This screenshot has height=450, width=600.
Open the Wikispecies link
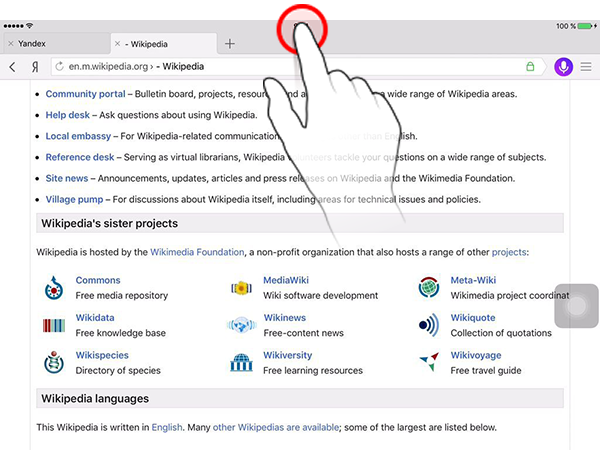coord(102,355)
